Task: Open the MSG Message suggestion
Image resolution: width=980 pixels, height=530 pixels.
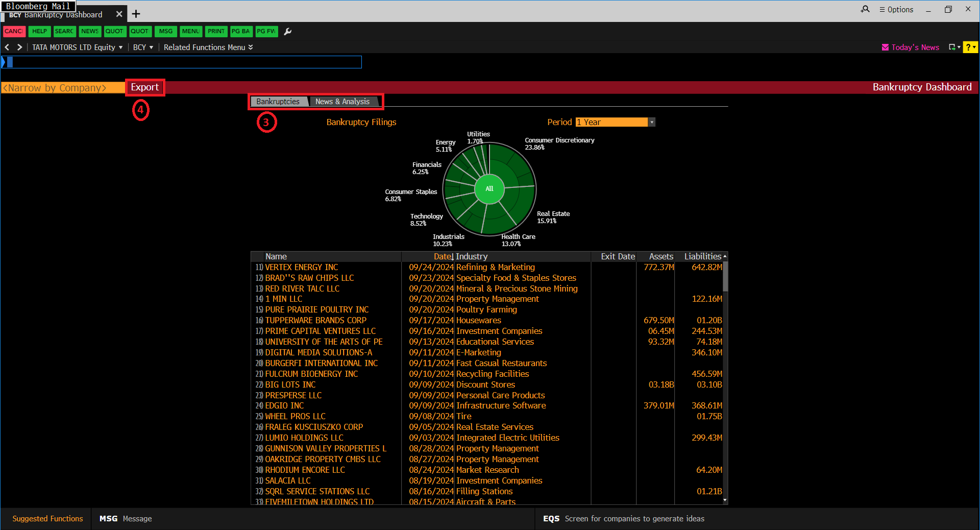Action: 126,518
